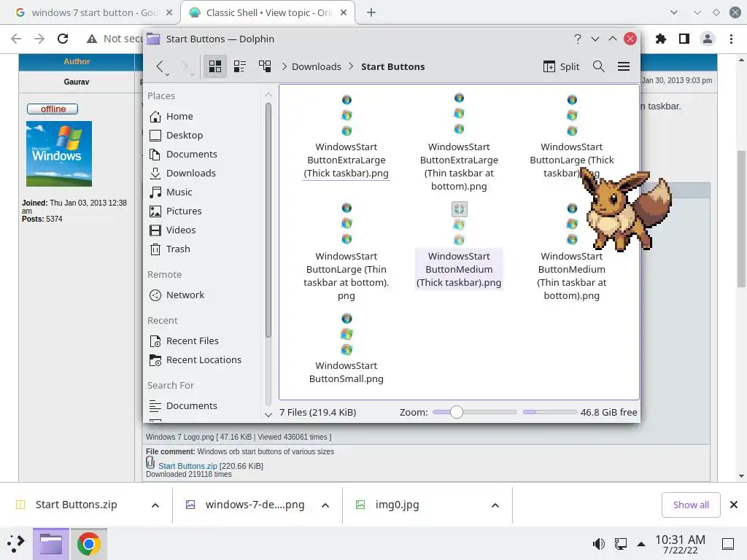This screenshot has width=747, height=560.
Task: Click Dolphin title bar help question mark
Action: (x=578, y=39)
